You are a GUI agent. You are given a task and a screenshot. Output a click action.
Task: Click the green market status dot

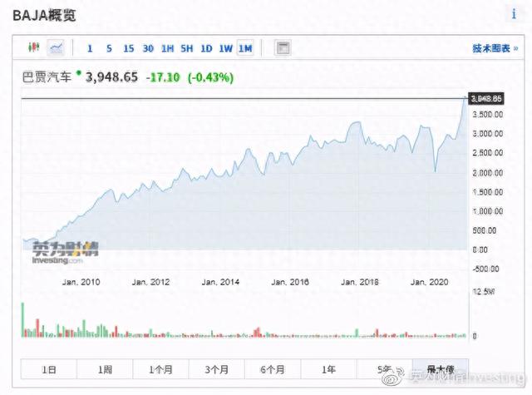(79, 74)
